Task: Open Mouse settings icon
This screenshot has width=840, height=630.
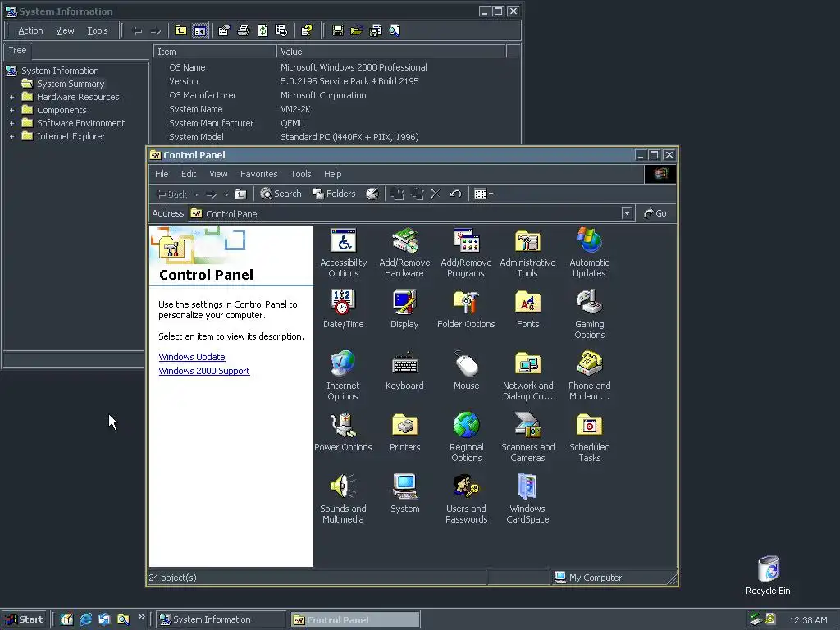Action: (466, 370)
